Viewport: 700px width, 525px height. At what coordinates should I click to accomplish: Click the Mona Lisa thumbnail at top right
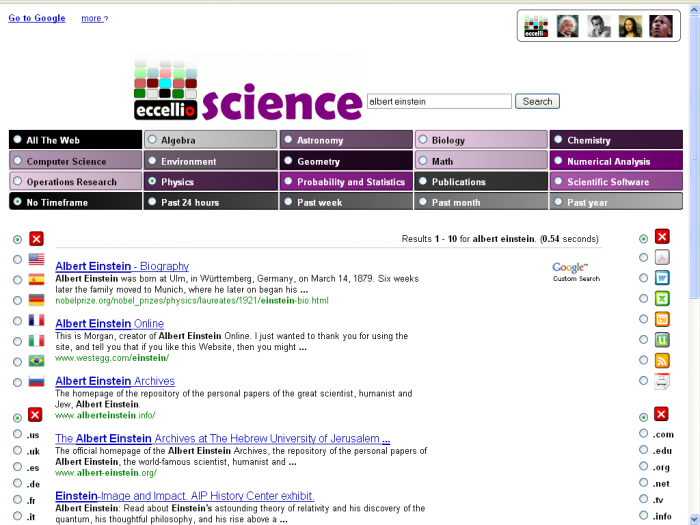[630, 26]
